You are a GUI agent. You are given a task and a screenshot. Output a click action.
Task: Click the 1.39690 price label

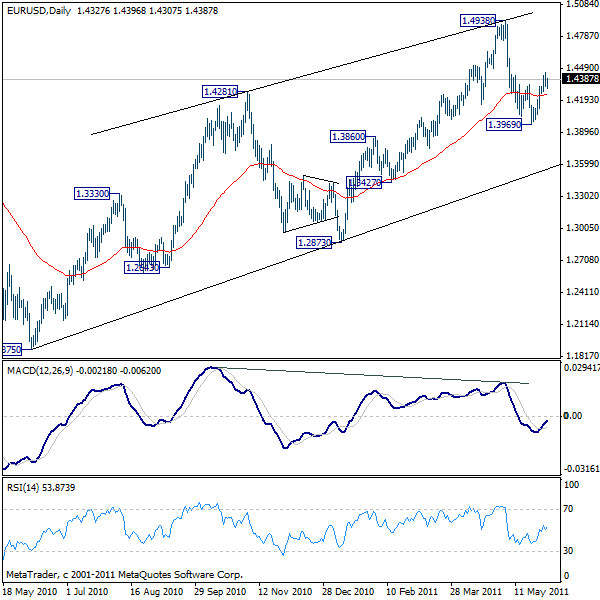(503, 124)
